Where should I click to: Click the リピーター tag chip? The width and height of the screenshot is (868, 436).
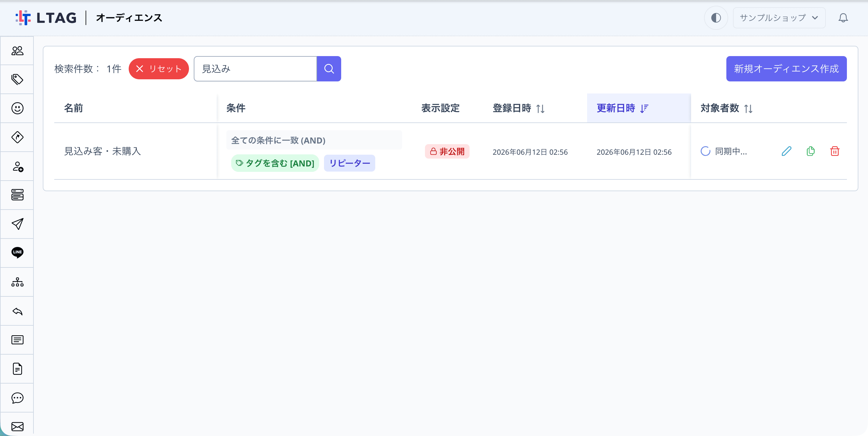pos(349,163)
